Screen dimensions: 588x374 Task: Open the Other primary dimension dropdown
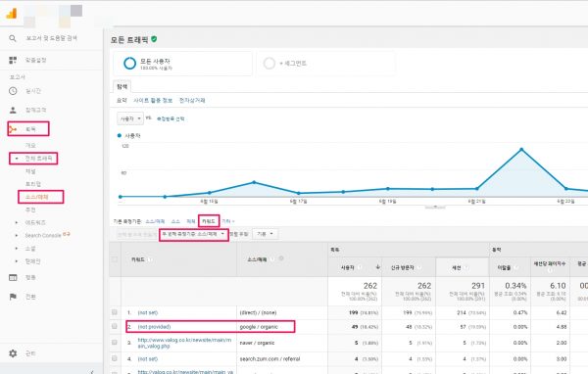[x=228, y=221]
